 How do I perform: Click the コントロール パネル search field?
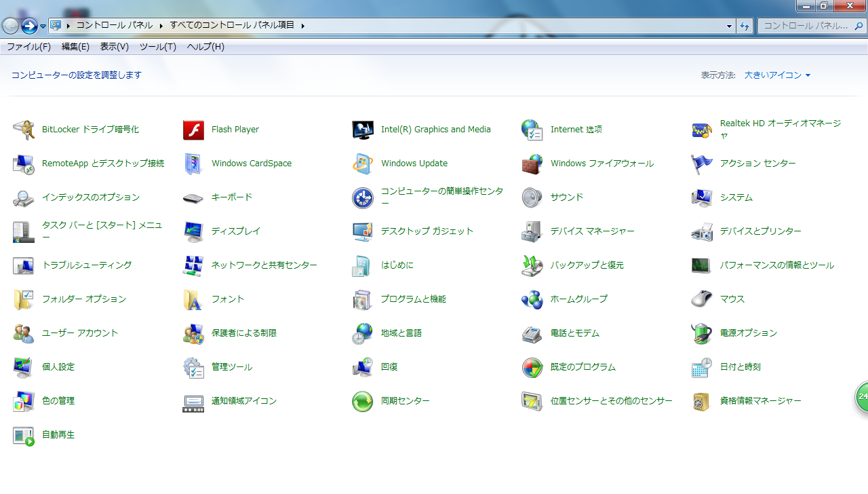click(812, 26)
